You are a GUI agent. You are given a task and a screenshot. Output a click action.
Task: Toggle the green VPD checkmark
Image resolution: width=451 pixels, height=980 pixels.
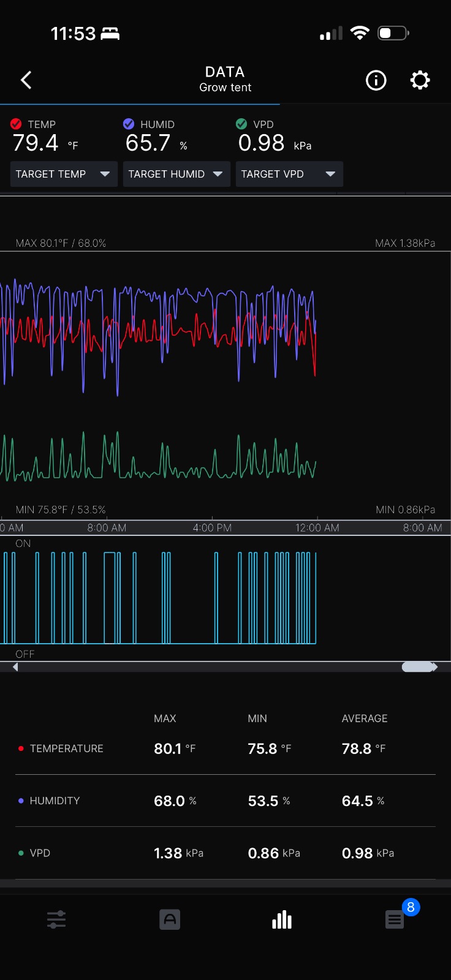click(x=241, y=124)
